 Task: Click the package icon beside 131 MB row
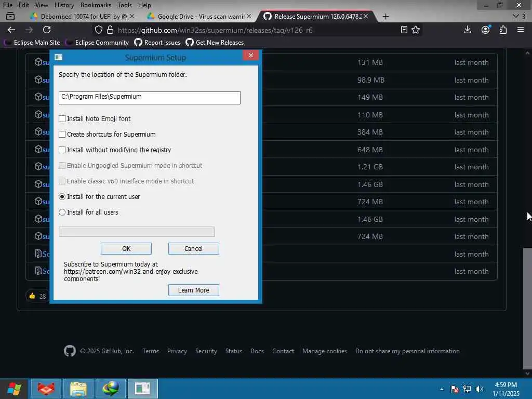pos(38,62)
